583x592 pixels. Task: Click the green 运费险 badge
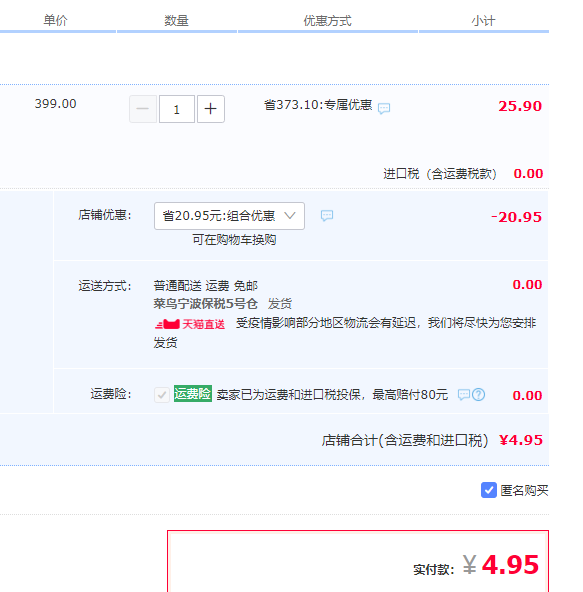point(193,394)
